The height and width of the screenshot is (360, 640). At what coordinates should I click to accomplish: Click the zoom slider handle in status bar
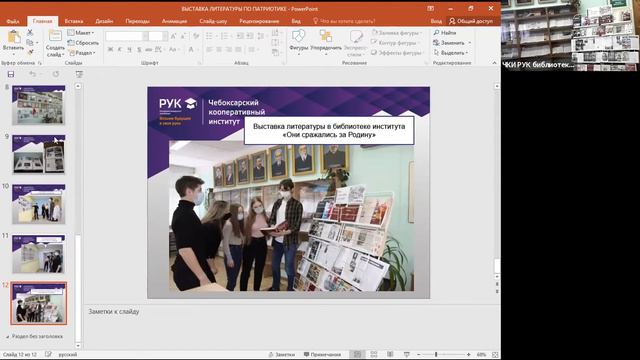(436, 355)
